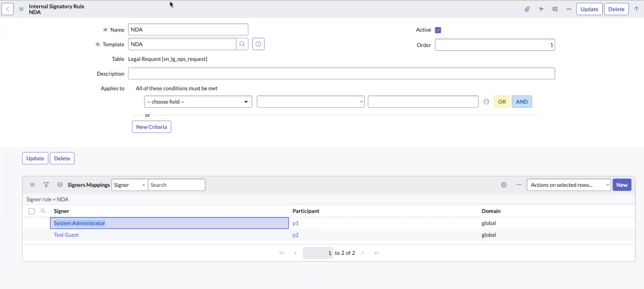Focus the list Search box
644x289 pixels.
(x=177, y=185)
